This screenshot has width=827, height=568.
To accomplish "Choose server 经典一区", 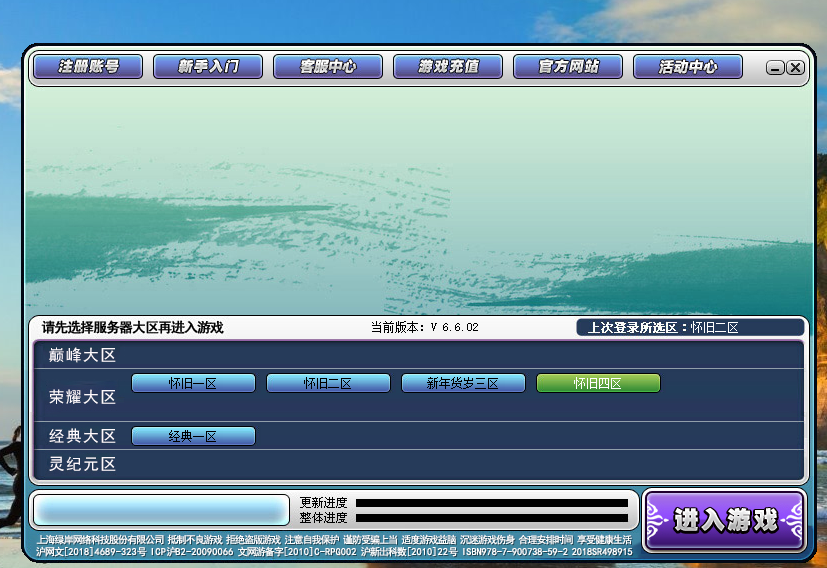I will pyautogui.click(x=193, y=436).
